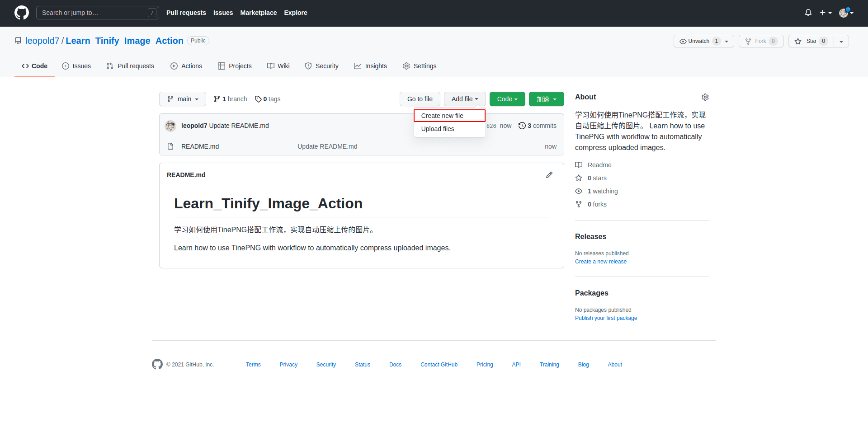The width and height of the screenshot is (868, 427).
Task: Open the 加速 dropdown button
Action: coord(546,99)
